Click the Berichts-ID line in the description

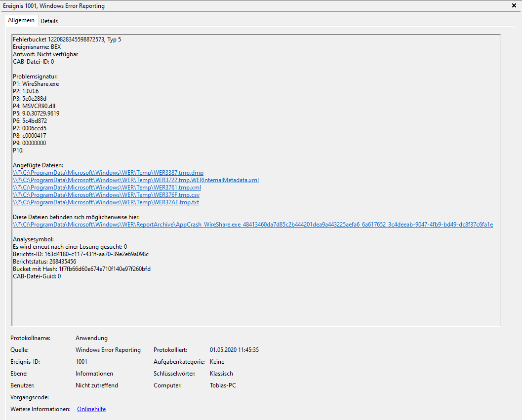point(80,254)
